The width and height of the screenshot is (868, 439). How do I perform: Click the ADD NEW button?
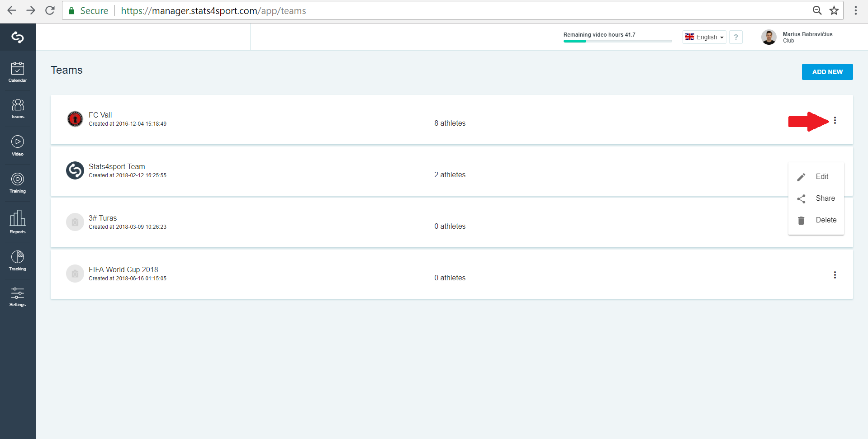827,72
